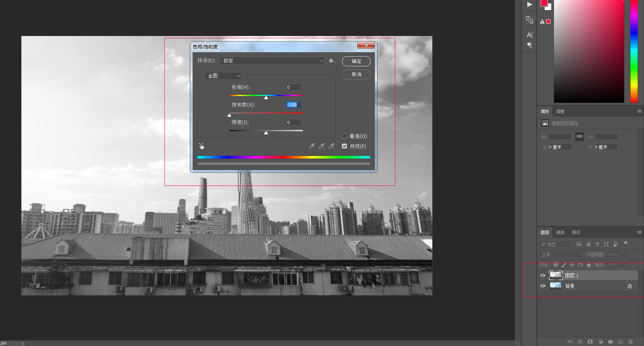The image size is (644, 346).
Task: Click the 取消 cancel button
Action: point(356,75)
